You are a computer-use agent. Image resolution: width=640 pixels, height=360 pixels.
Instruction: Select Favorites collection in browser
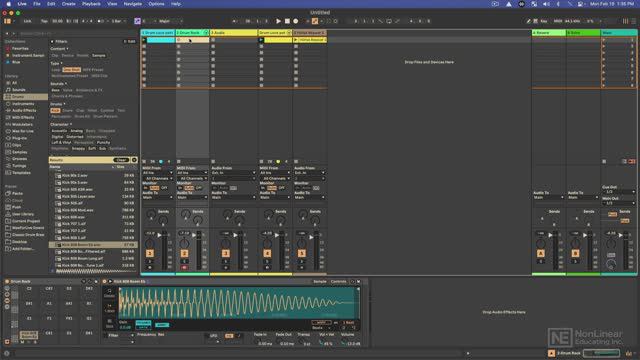click(x=20, y=49)
